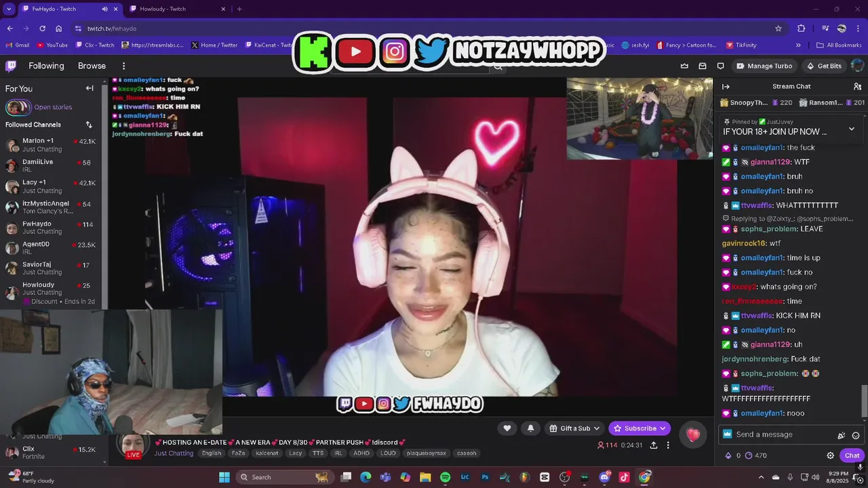Open the Clix Fortnite channel

(x=51, y=453)
